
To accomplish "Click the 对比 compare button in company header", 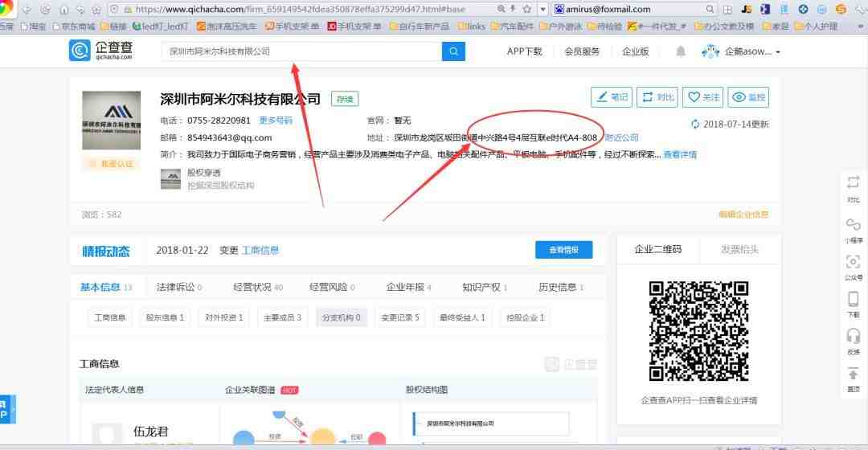I will pyautogui.click(x=657, y=97).
